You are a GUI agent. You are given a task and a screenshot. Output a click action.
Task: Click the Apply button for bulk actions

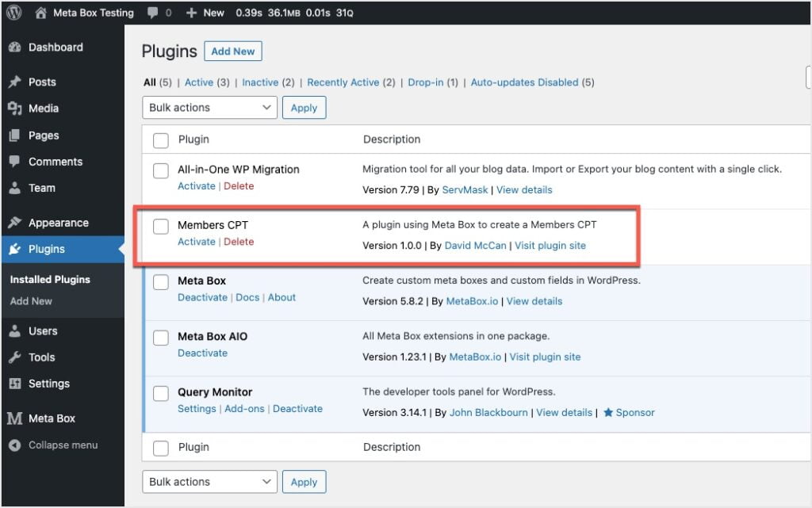click(x=304, y=107)
